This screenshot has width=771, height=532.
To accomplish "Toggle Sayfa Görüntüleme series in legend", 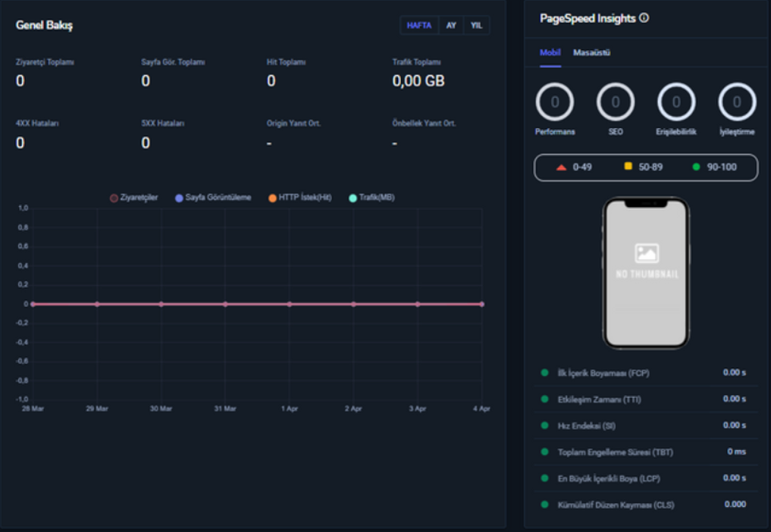I will (213, 198).
